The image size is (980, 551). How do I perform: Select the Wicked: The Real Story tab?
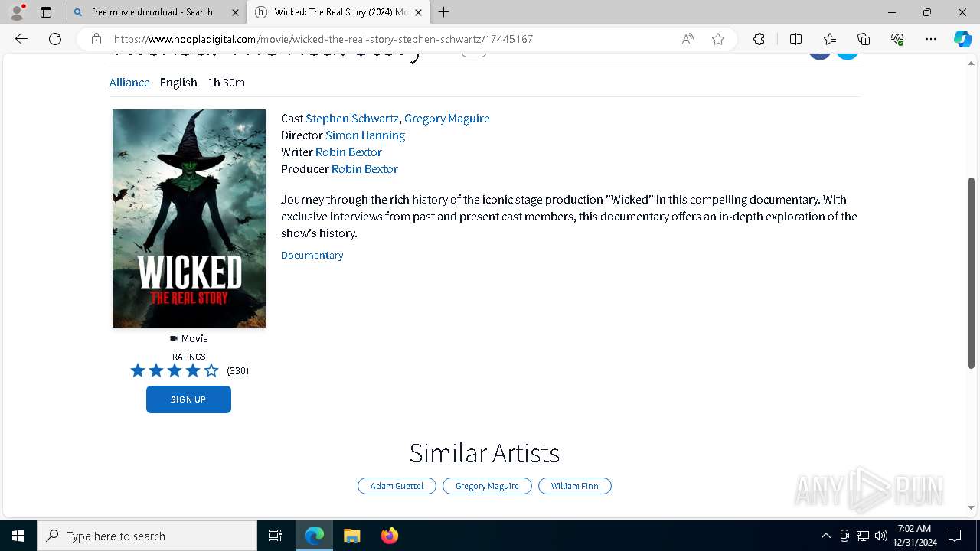tap(339, 12)
